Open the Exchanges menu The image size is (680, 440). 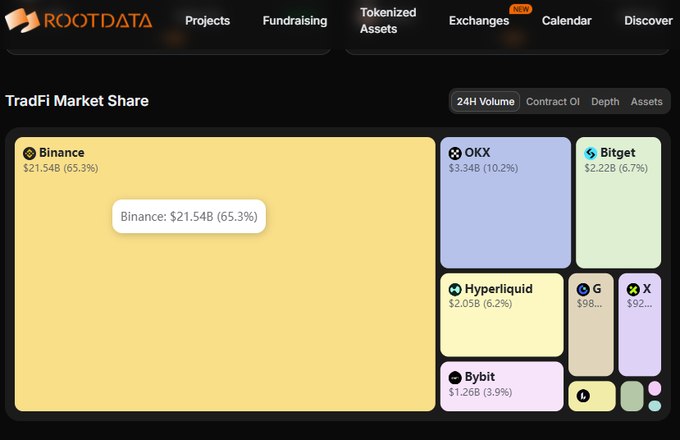click(479, 20)
